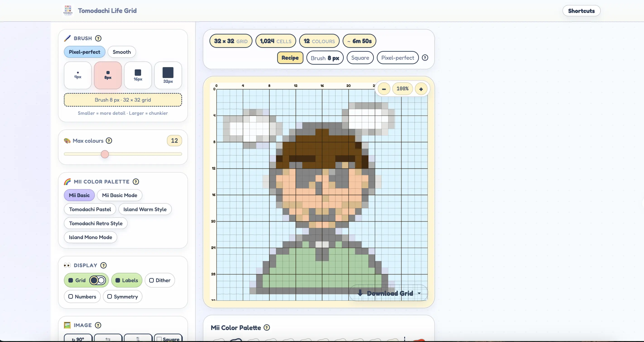Select the Tomodachi Pastel palette
Screen dimensions: 644x342
[x=90, y=209]
